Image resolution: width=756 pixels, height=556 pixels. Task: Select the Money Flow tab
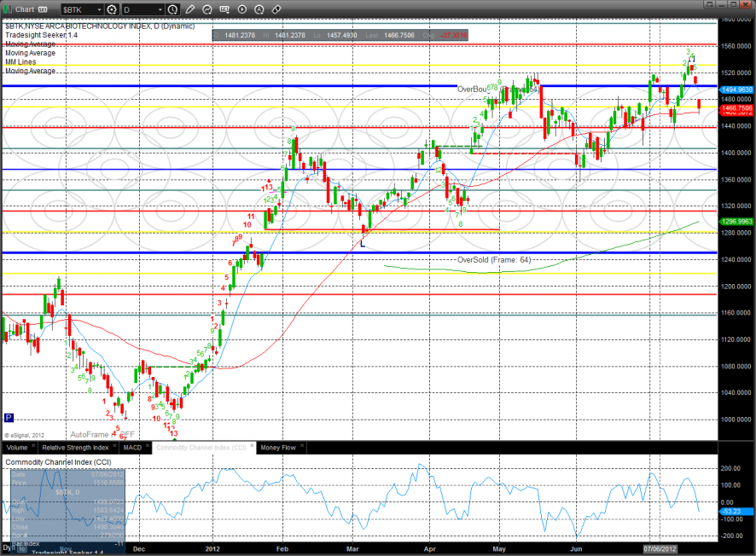click(277, 447)
